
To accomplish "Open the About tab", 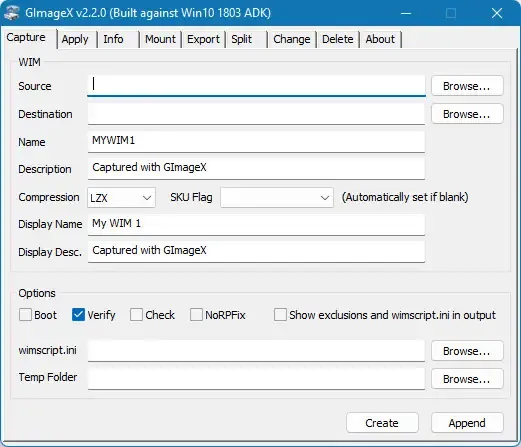I will pos(380,39).
